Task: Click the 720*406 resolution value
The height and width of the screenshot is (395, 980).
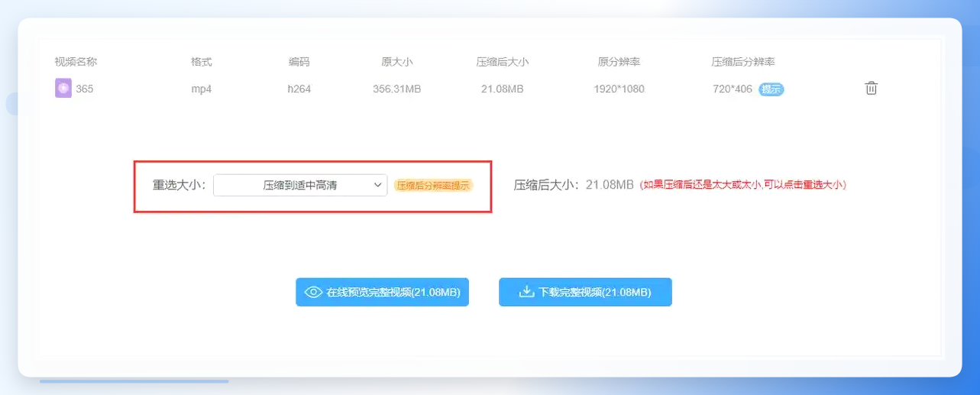Action: point(733,89)
